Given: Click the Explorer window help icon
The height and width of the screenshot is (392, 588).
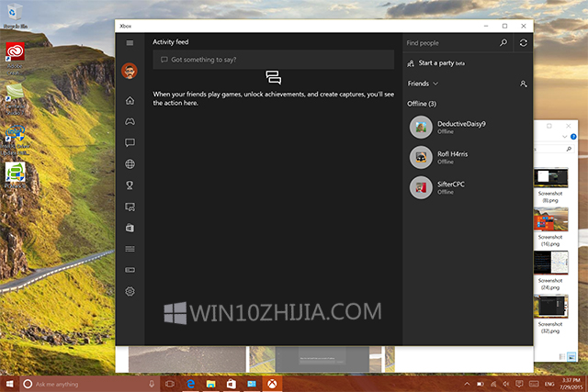Looking at the screenshot, I should 573,137.
